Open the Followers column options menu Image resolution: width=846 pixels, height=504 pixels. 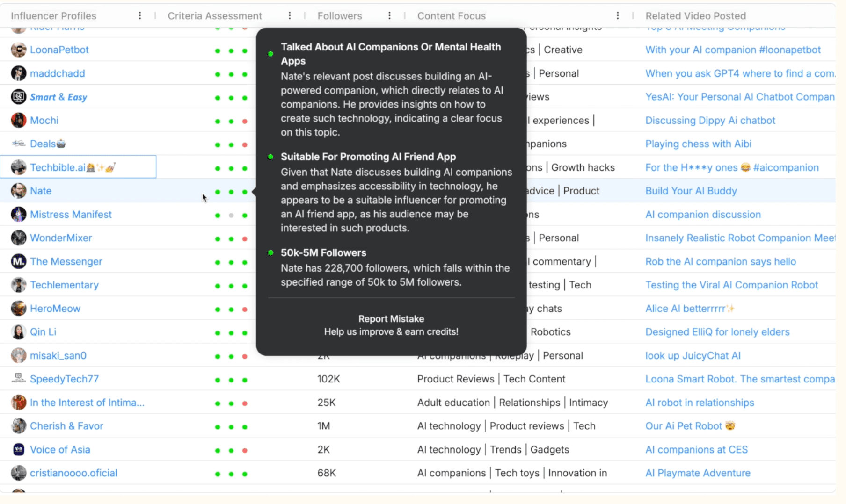tap(389, 15)
